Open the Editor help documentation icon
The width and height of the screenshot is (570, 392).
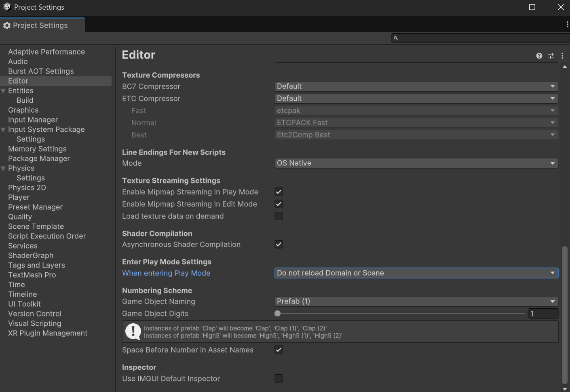point(539,56)
